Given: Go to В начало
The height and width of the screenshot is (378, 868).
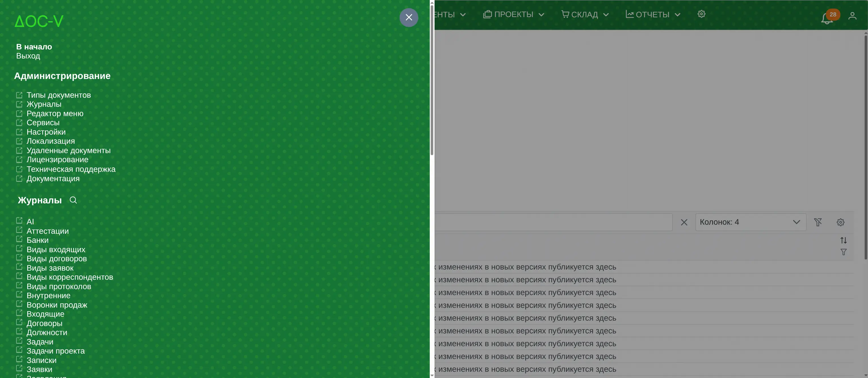Looking at the screenshot, I should [x=34, y=47].
